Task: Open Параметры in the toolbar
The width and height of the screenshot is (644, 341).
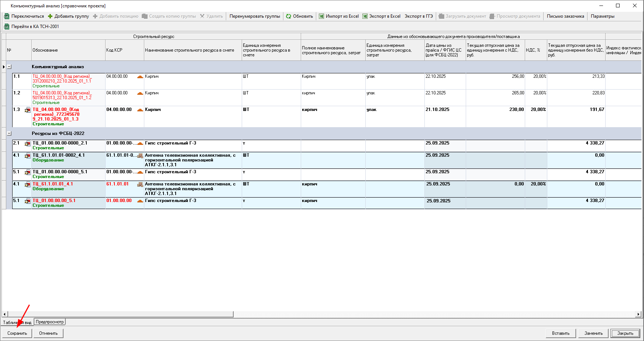Action: (602, 16)
